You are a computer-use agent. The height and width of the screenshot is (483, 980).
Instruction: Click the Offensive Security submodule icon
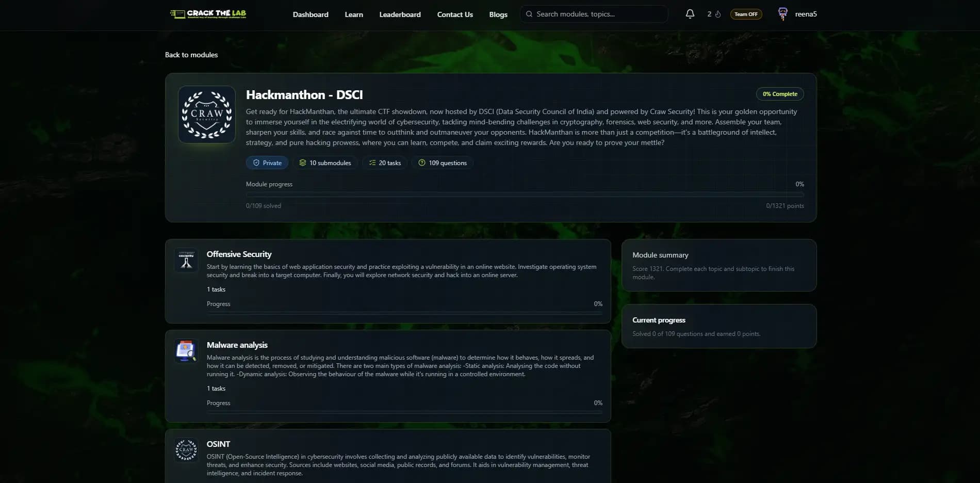186,260
